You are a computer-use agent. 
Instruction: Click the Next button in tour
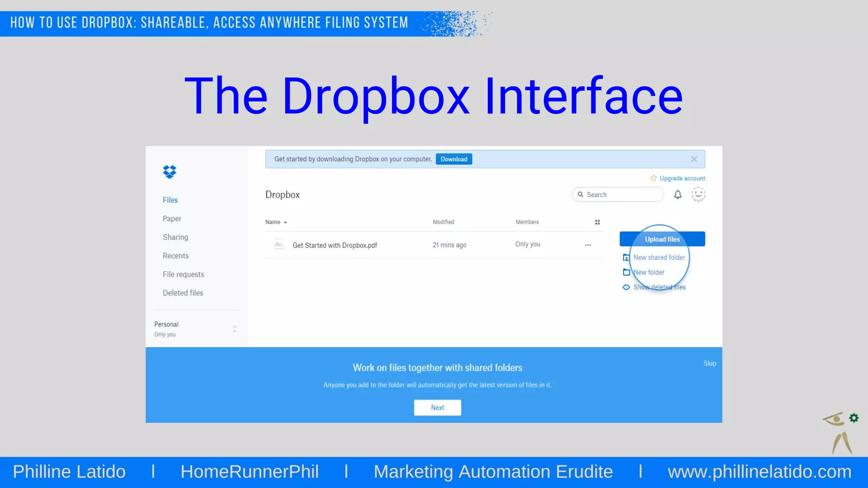click(x=437, y=408)
